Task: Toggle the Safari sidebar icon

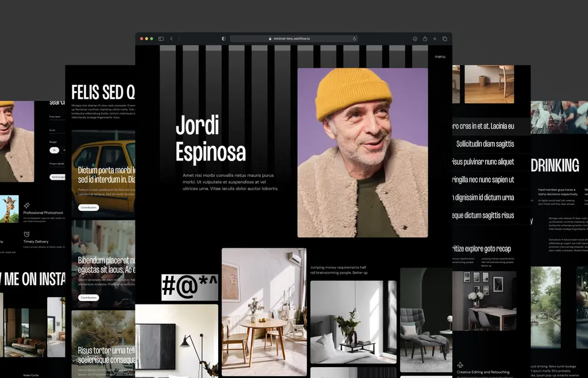Action: pos(161,38)
